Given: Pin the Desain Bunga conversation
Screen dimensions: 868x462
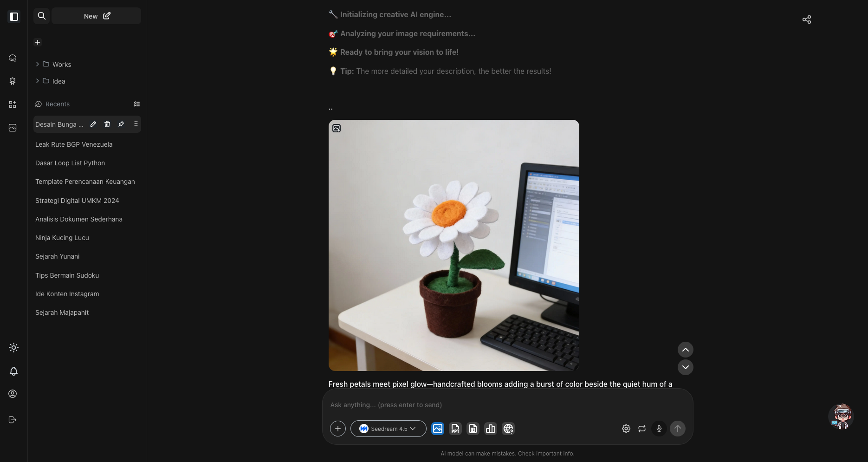Looking at the screenshot, I should pyautogui.click(x=121, y=124).
